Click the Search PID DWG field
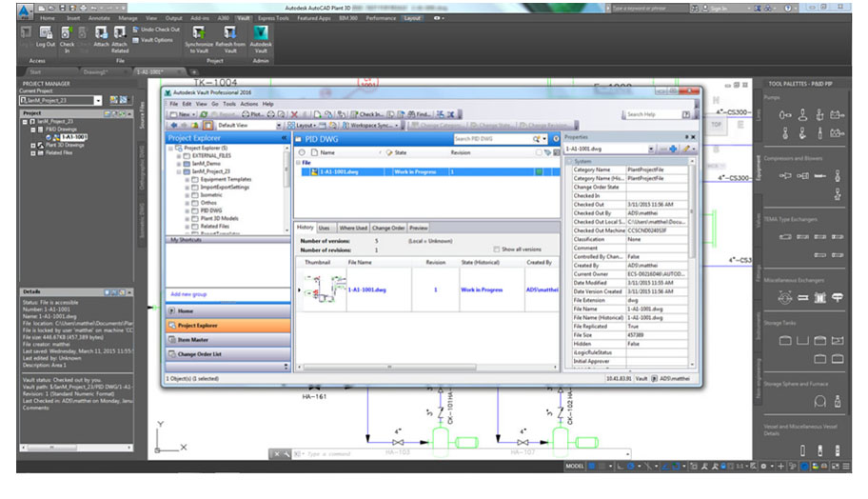 pos(492,139)
